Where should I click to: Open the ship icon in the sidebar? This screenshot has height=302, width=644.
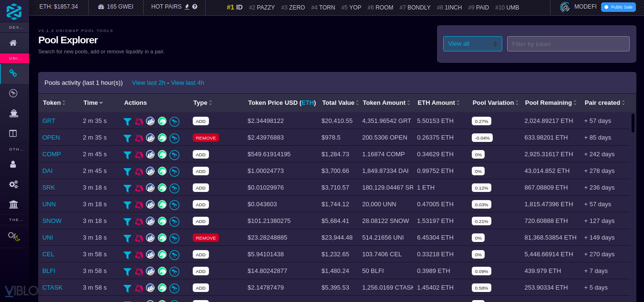(13, 113)
